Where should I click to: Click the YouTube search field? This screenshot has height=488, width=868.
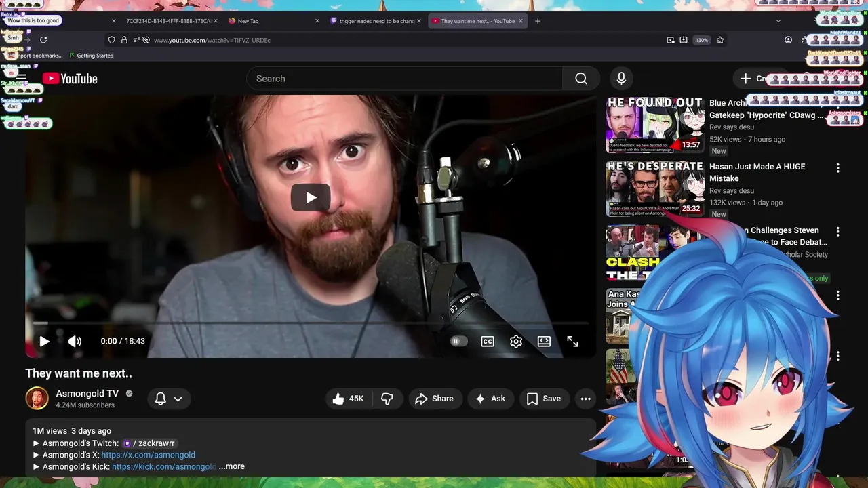click(405, 79)
